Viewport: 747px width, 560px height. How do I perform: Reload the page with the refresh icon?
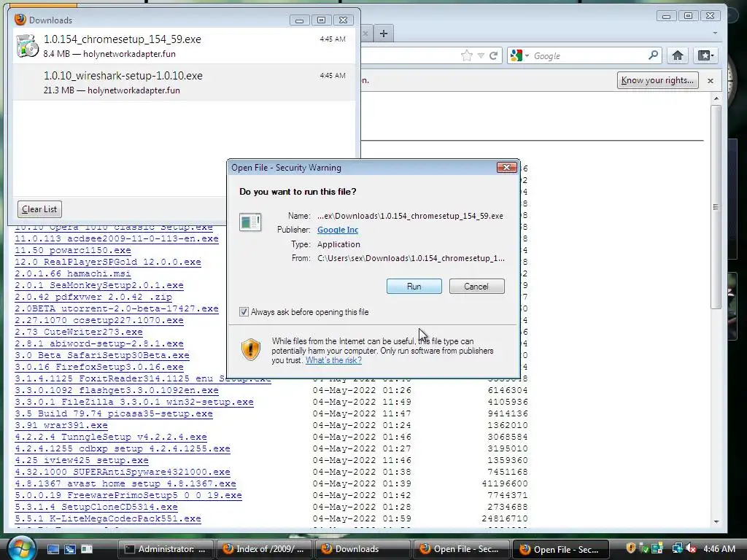click(494, 55)
